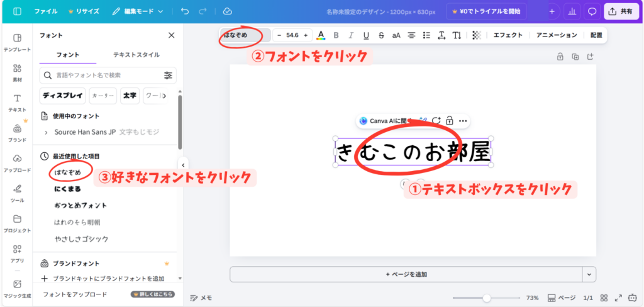
Task: Choose the おつとめフォント font
Action: 81,205
